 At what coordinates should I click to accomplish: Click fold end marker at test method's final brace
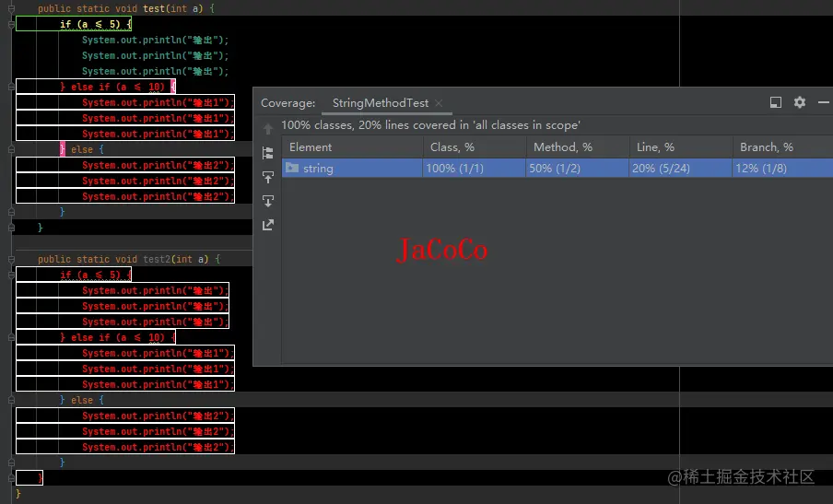(11, 228)
